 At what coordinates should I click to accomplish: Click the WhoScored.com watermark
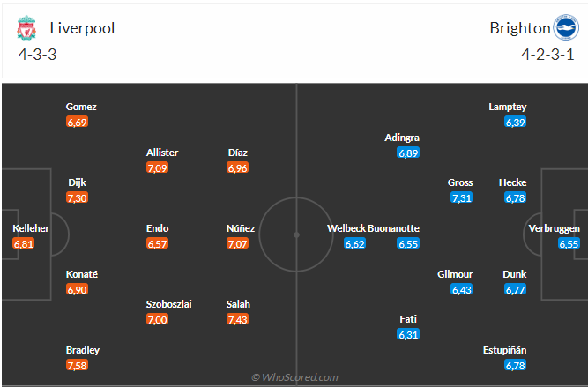pyautogui.click(x=294, y=377)
